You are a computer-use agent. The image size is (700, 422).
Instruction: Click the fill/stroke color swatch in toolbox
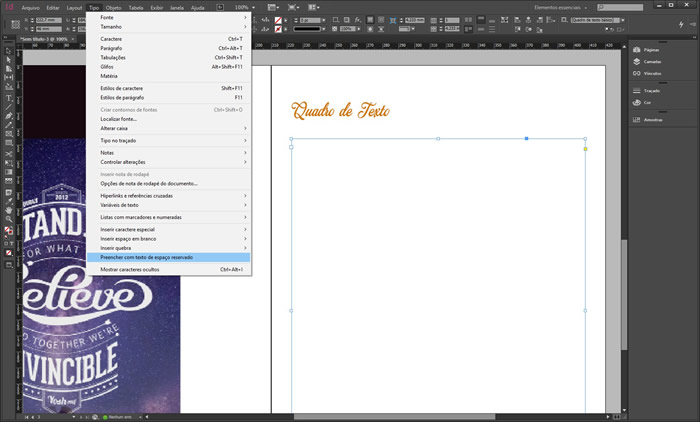(x=8, y=230)
